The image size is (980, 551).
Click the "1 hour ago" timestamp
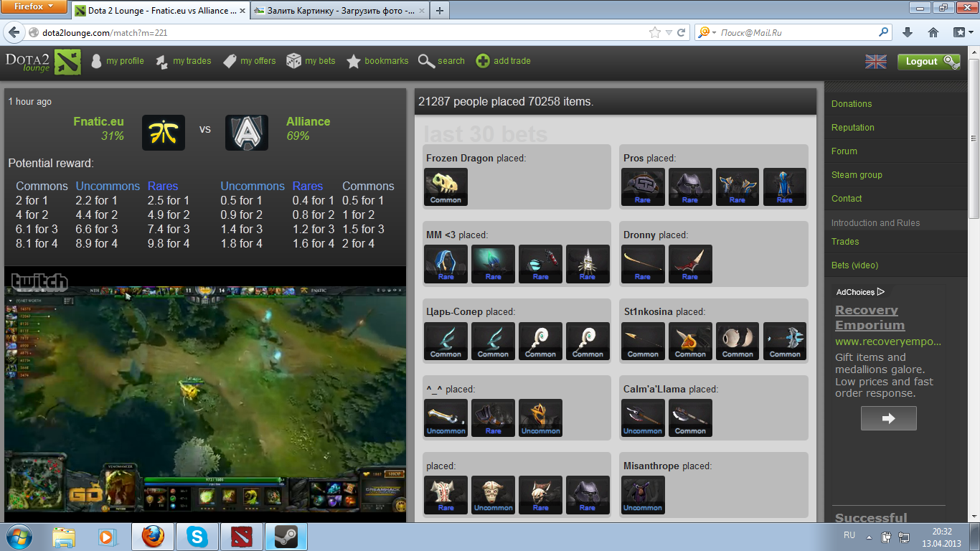30,102
